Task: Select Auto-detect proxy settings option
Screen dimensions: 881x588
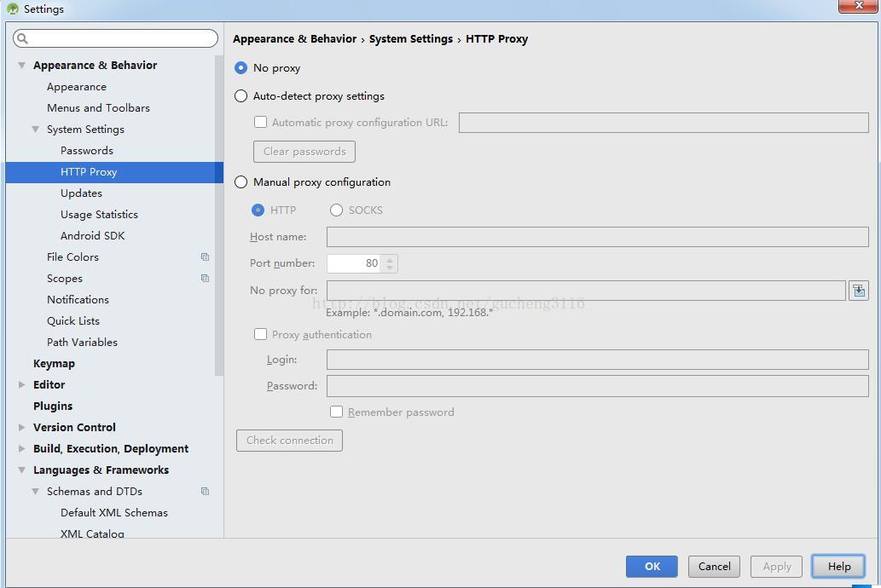Action: tap(241, 96)
